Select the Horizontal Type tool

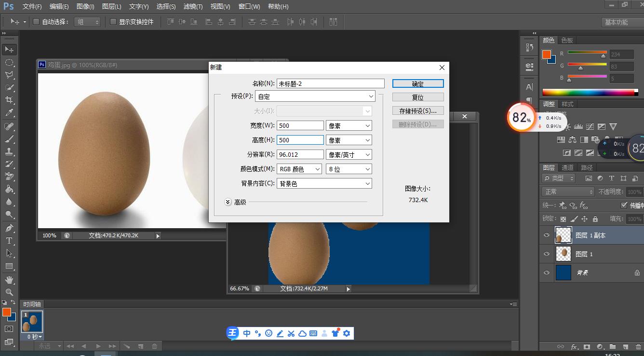(x=10, y=240)
